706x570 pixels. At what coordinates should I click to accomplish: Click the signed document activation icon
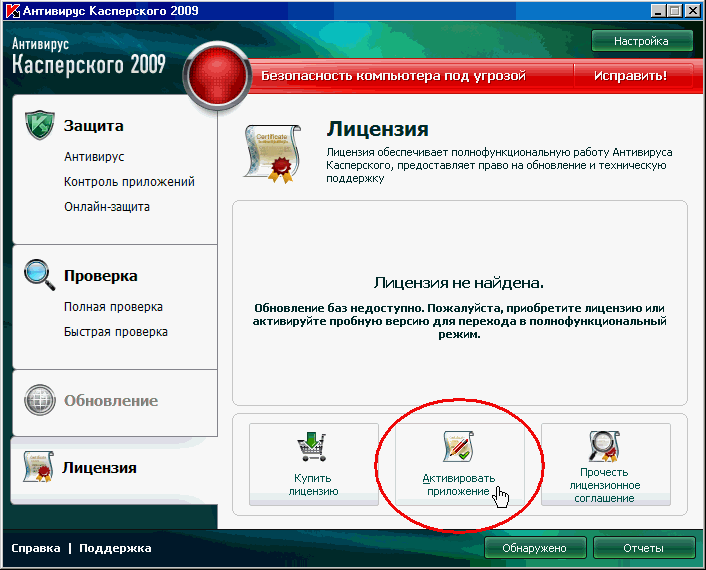coord(458,446)
